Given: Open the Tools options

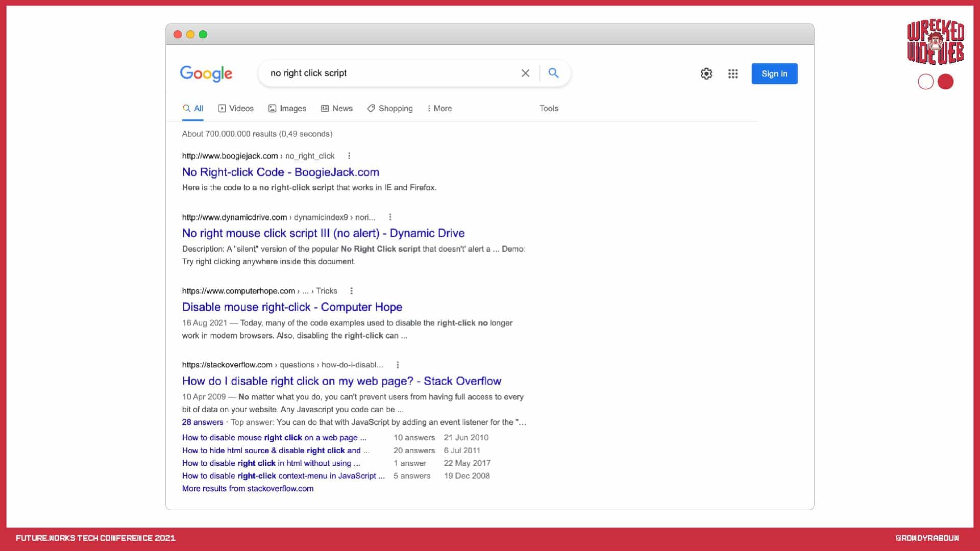Looking at the screenshot, I should click(549, 108).
